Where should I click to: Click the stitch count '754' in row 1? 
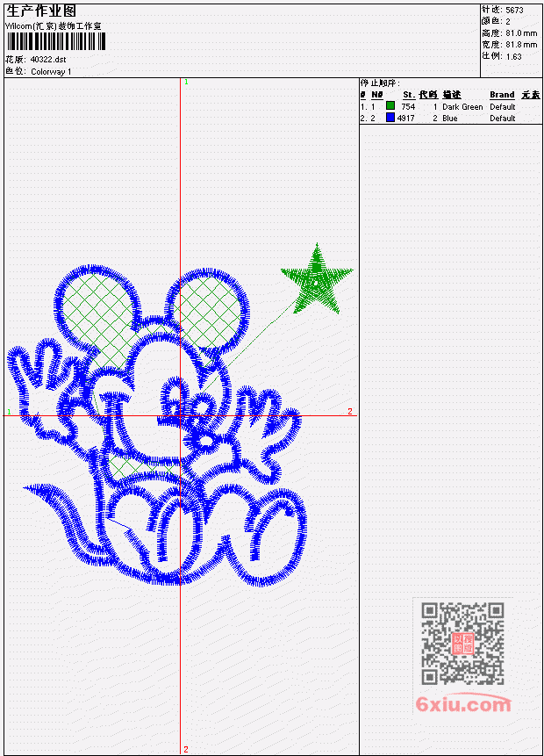point(408,106)
